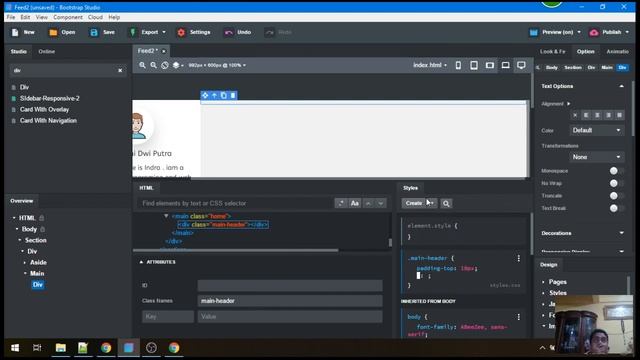This screenshot has width=640, height=360.
Task: Open the Component menu
Action: coord(68,17)
